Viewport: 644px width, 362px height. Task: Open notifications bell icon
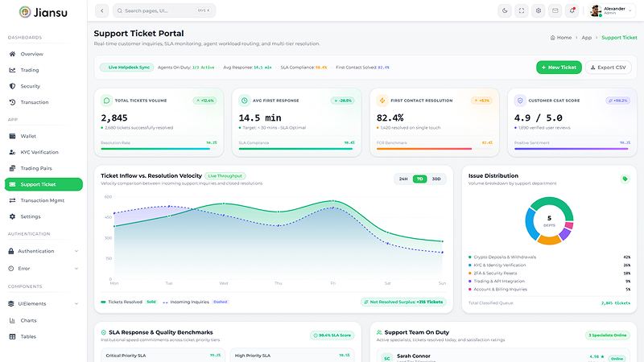572,10
